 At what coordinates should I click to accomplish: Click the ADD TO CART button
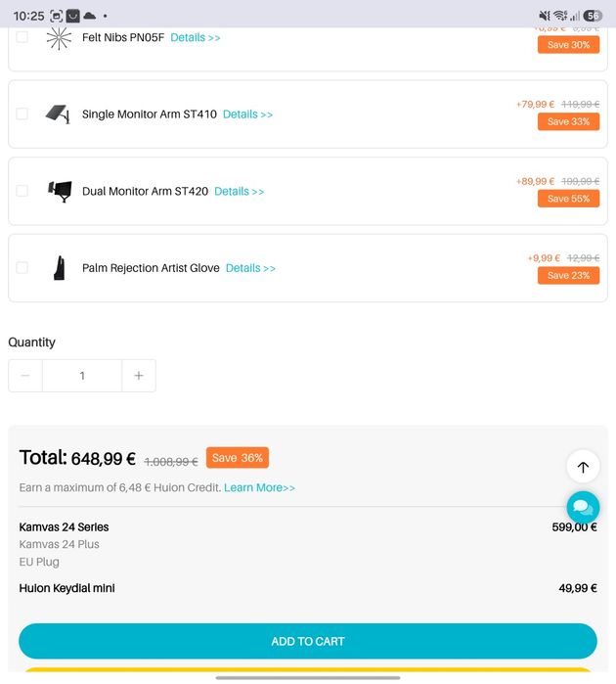tap(308, 641)
